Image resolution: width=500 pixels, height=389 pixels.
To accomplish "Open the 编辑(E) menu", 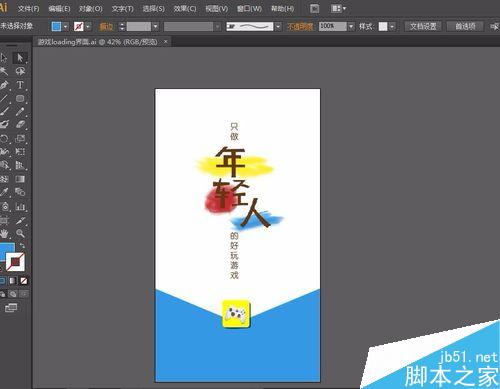I will coord(59,9).
